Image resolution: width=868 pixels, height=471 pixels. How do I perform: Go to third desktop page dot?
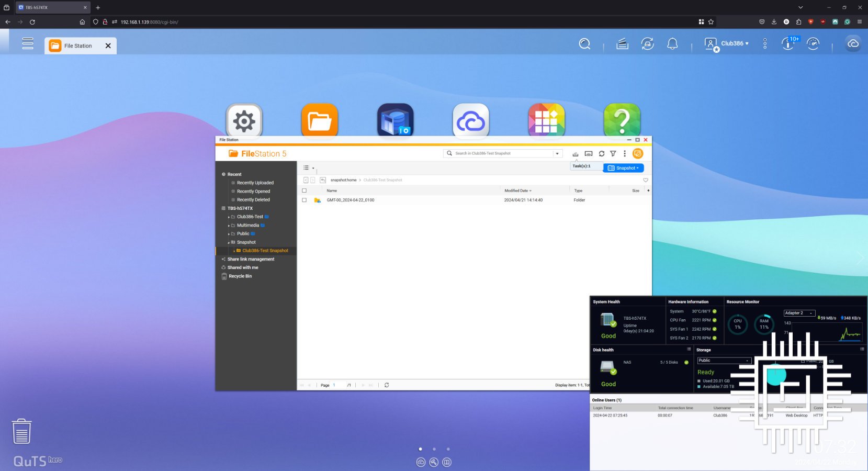click(x=448, y=449)
